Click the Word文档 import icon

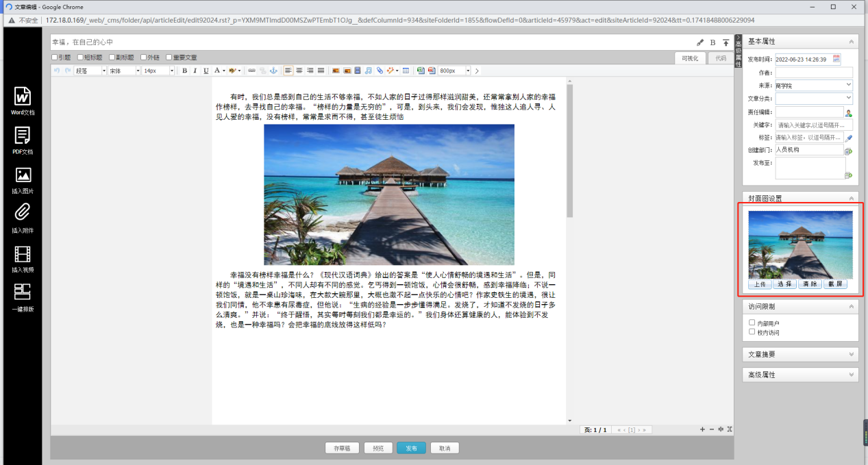[22, 96]
